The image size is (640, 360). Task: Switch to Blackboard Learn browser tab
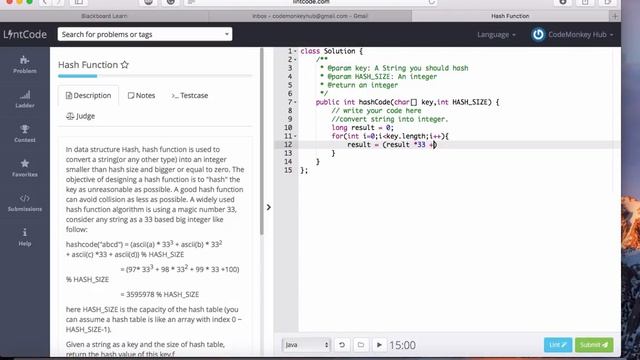coord(104,16)
